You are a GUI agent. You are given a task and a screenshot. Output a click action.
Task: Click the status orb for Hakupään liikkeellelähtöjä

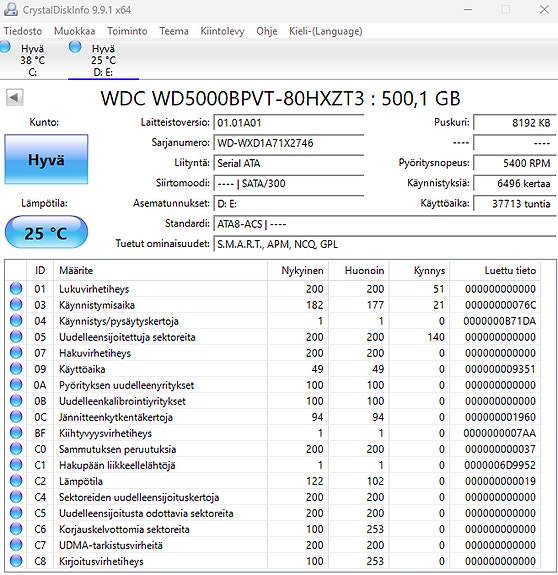tap(16, 465)
